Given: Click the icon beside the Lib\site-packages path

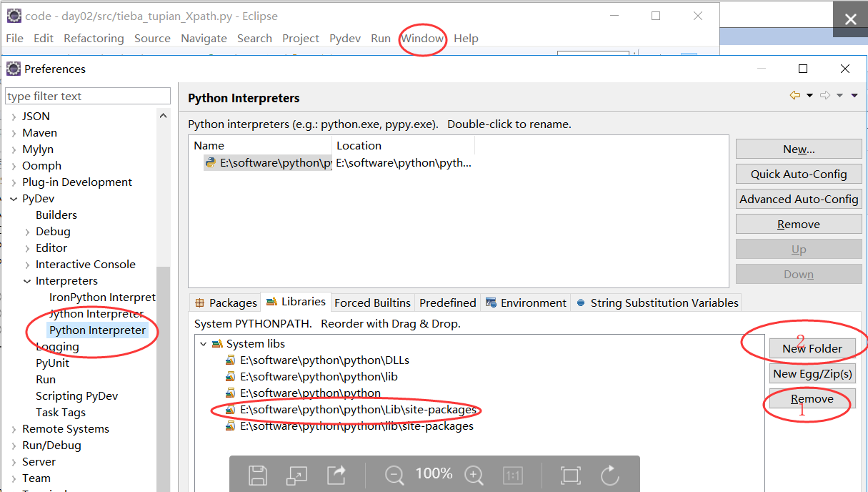Looking at the screenshot, I should tap(231, 410).
